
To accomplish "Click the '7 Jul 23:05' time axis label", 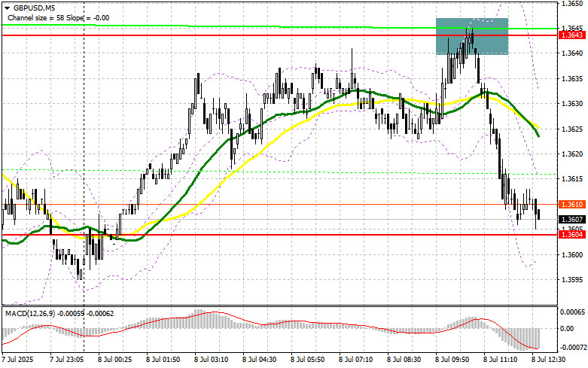I will pos(67,360).
